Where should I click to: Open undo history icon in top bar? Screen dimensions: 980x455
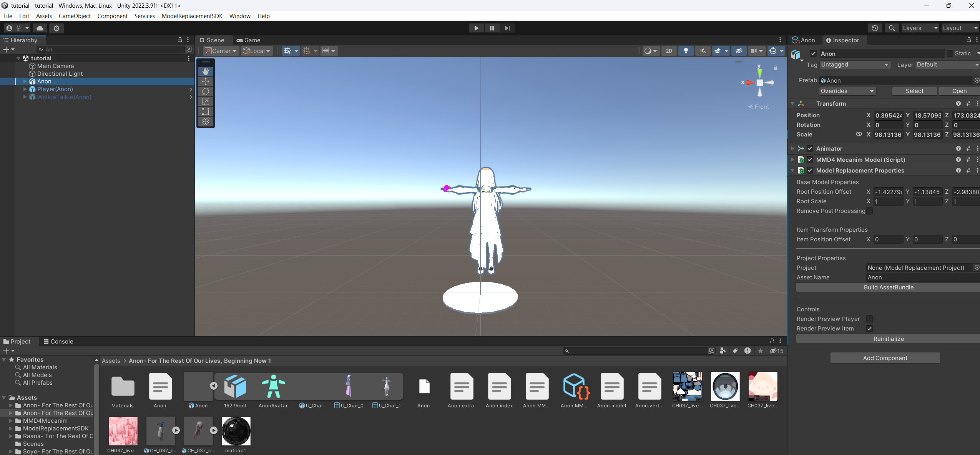pyautogui.click(x=875, y=28)
